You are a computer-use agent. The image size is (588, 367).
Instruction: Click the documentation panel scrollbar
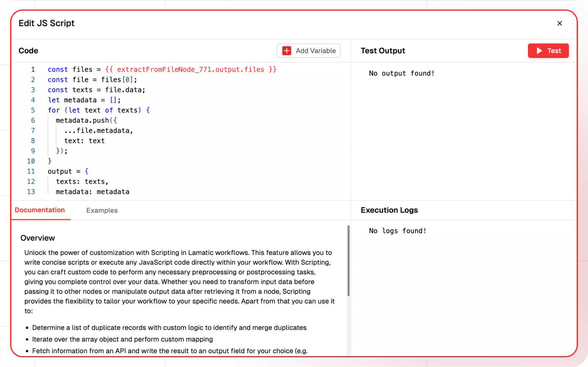(348, 261)
